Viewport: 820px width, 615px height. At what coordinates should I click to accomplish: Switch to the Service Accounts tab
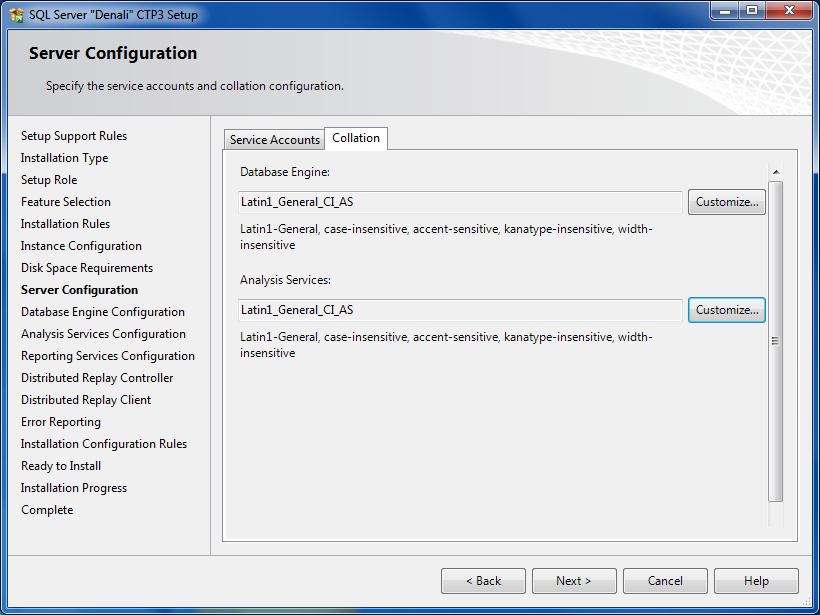click(275, 140)
